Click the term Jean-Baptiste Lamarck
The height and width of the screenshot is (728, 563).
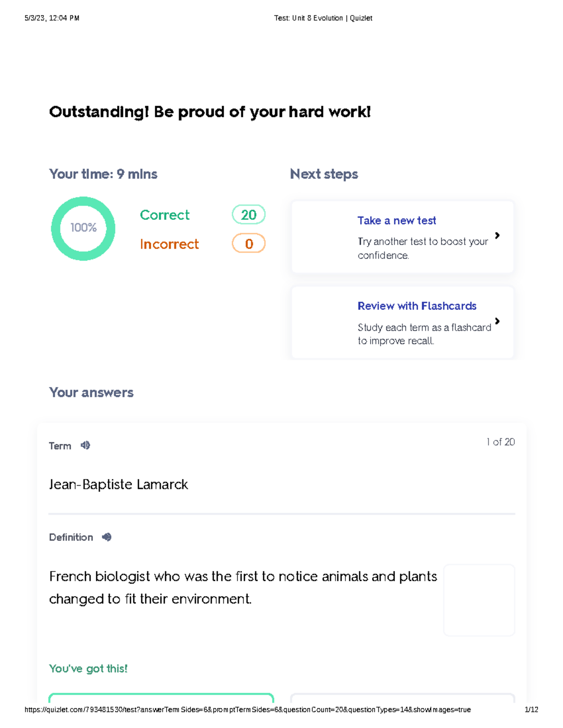tap(118, 484)
